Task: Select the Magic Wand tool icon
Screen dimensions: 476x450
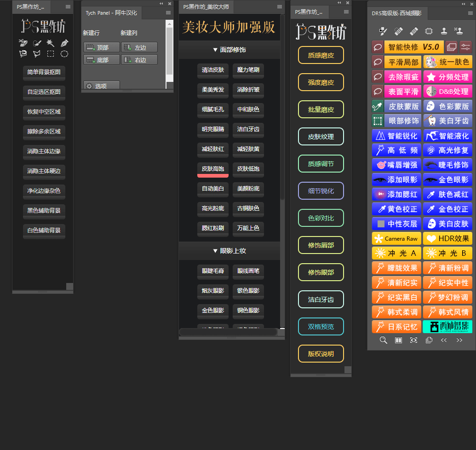Action: point(51,43)
